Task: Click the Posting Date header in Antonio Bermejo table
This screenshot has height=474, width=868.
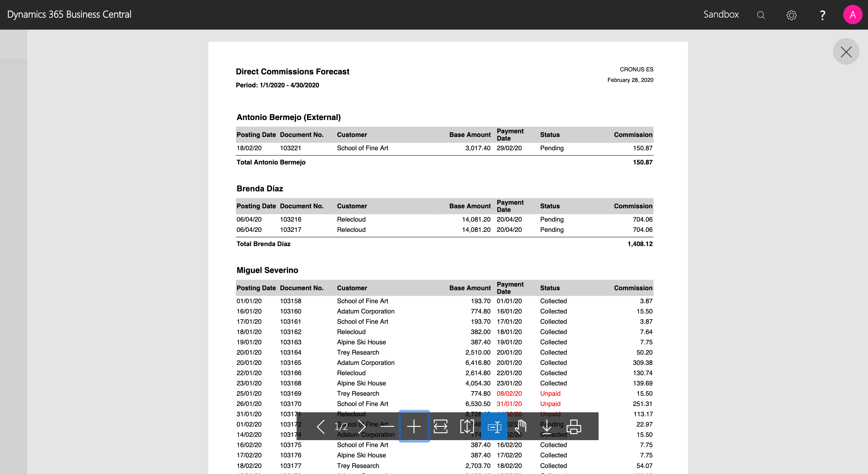Action: (256, 135)
